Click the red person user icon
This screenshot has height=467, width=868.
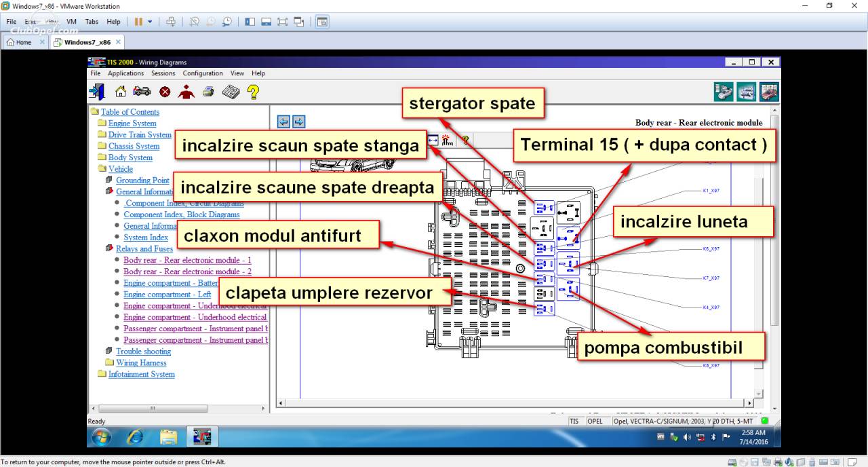(x=186, y=92)
